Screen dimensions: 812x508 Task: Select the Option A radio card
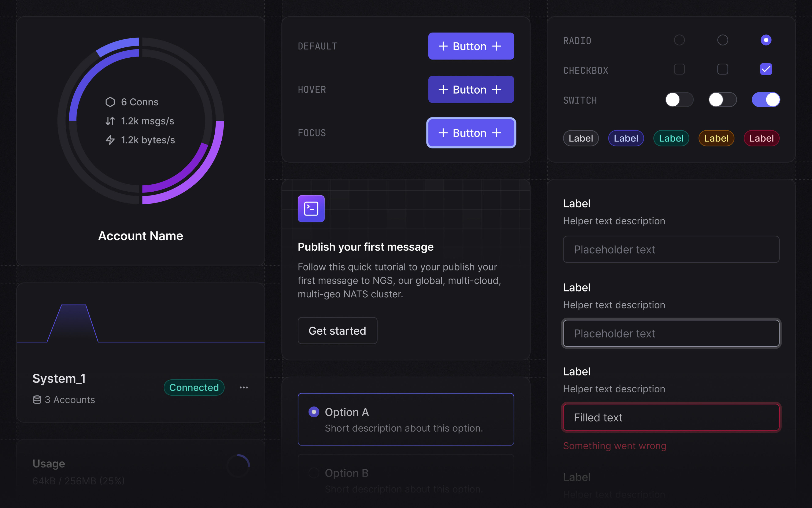point(406,419)
